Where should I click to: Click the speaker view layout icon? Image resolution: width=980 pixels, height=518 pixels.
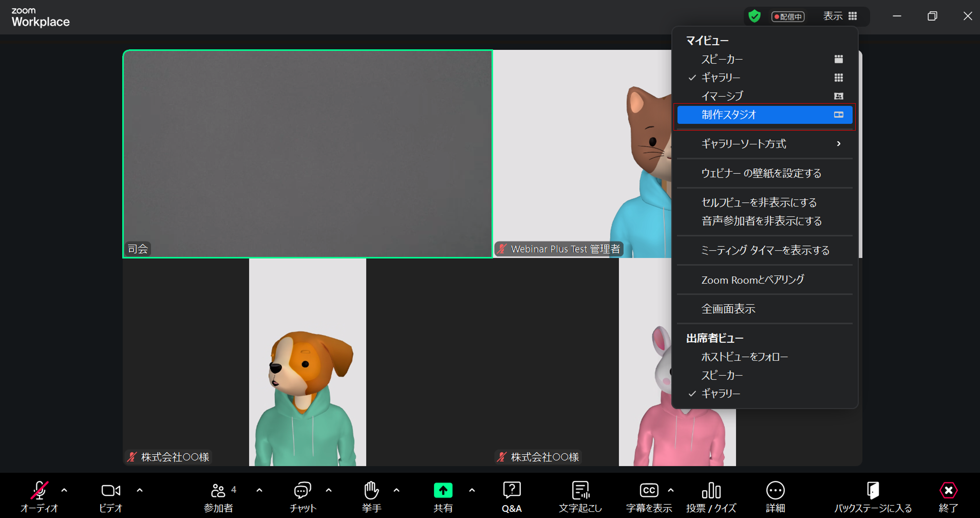point(839,59)
